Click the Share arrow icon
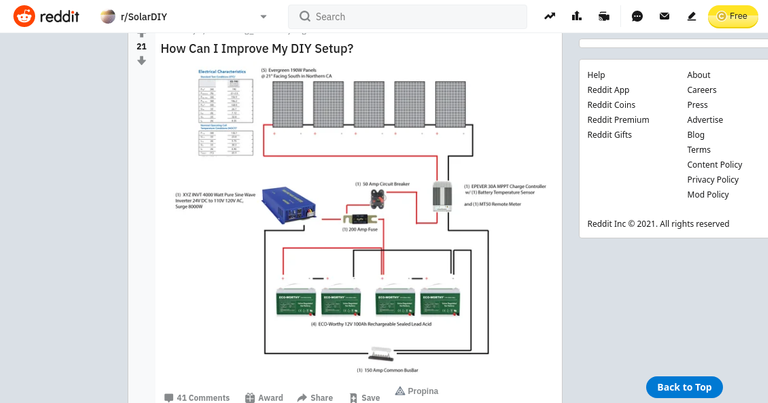This screenshot has height=403, width=768. pyautogui.click(x=302, y=398)
